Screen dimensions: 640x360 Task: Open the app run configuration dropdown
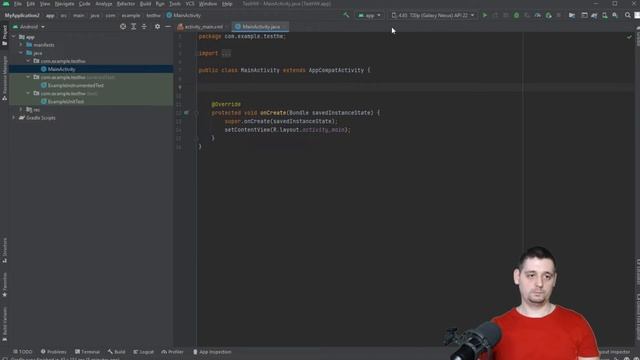point(369,16)
